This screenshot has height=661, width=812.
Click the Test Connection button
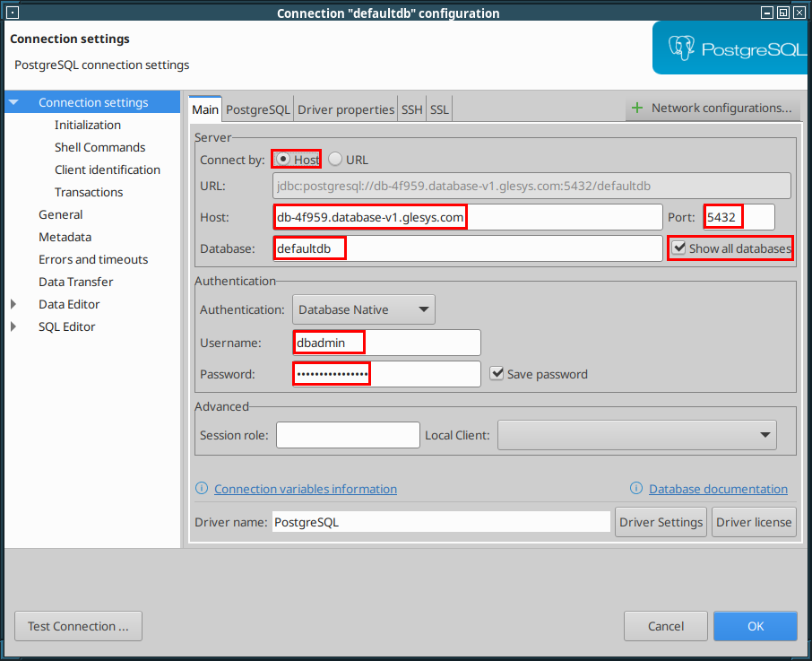[x=78, y=626]
